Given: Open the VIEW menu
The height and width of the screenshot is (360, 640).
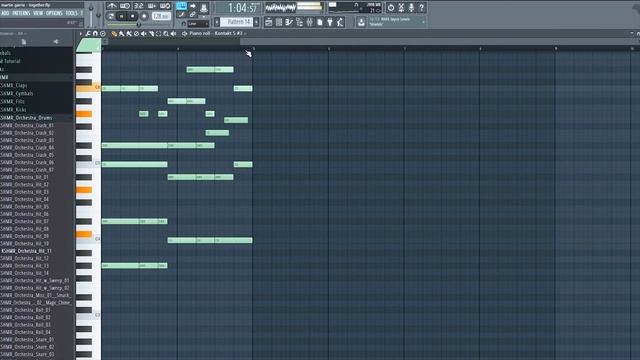Looking at the screenshot, I should (x=38, y=13).
